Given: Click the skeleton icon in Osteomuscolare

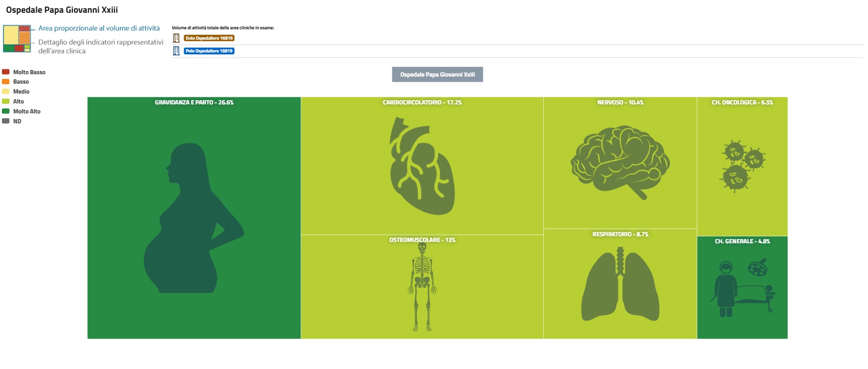Looking at the screenshot, I should (422, 287).
